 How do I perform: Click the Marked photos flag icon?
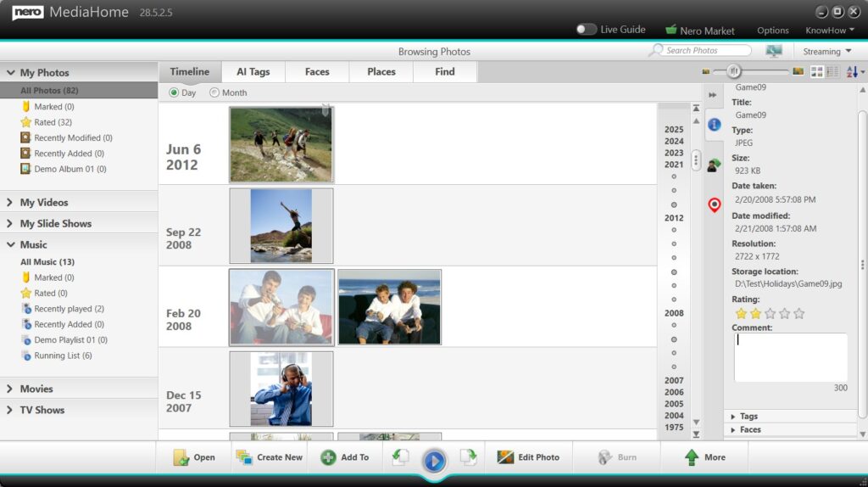(x=25, y=106)
